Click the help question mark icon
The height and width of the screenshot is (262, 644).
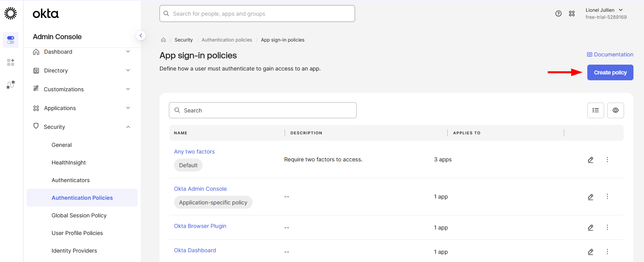pos(558,14)
